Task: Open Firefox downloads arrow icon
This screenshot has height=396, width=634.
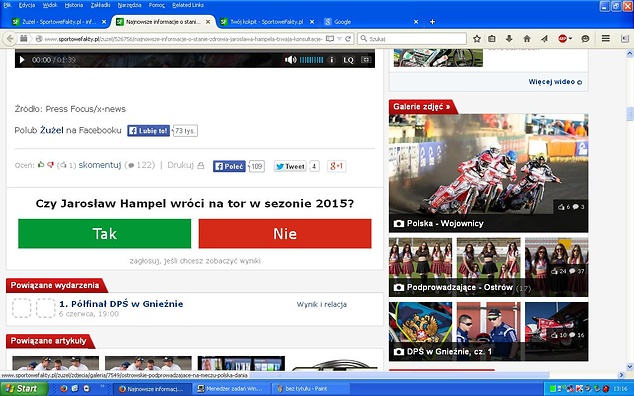Action: (x=509, y=39)
